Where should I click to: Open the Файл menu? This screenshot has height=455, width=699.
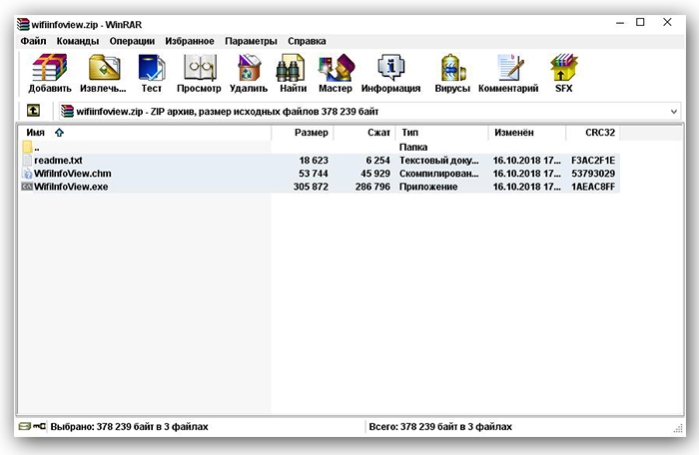tap(33, 41)
